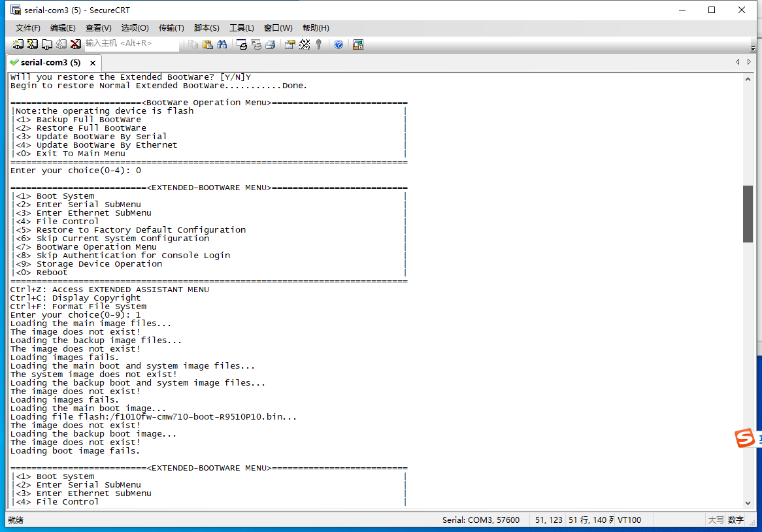Click the VT100 emulation status entry
762x532 pixels.
(x=629, y=520)
